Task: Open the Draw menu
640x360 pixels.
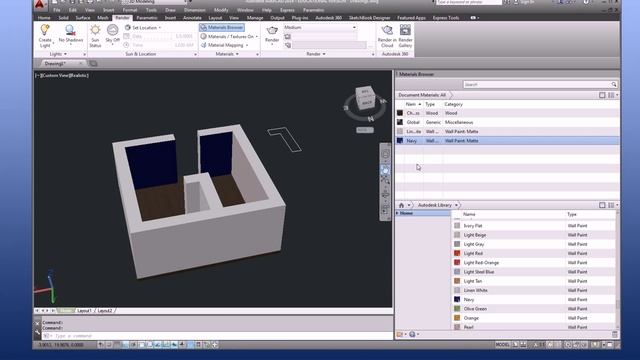Action: (171, 10)
